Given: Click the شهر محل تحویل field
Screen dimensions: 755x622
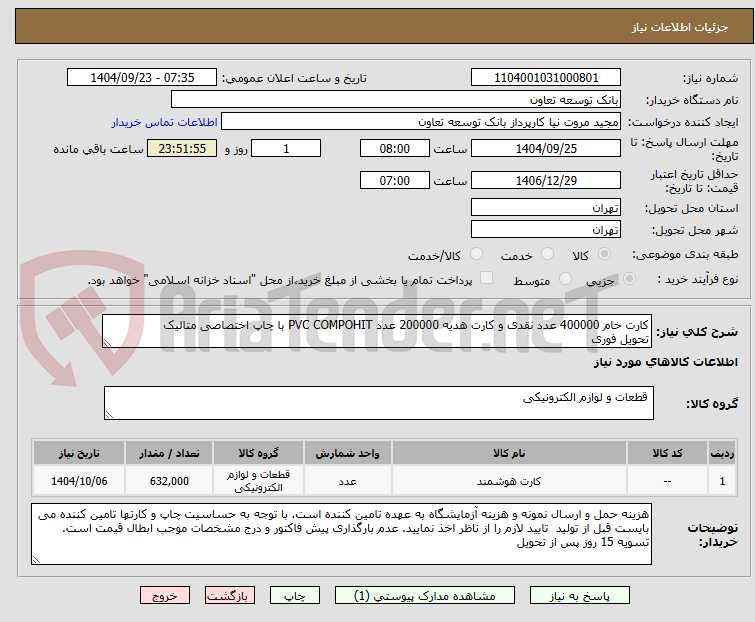Looking at the screenshot, I should pyautogui.click(x=546, y=230).
